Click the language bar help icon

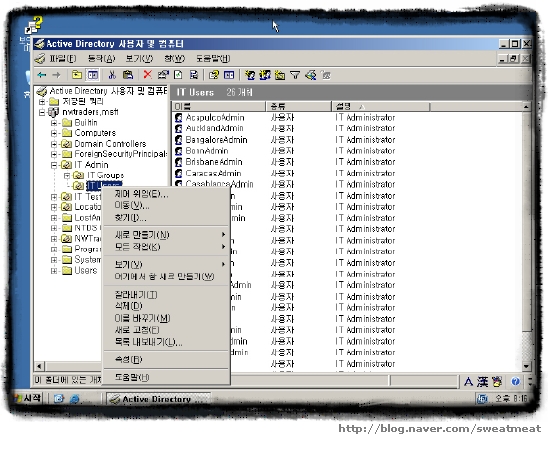(515, 382)
